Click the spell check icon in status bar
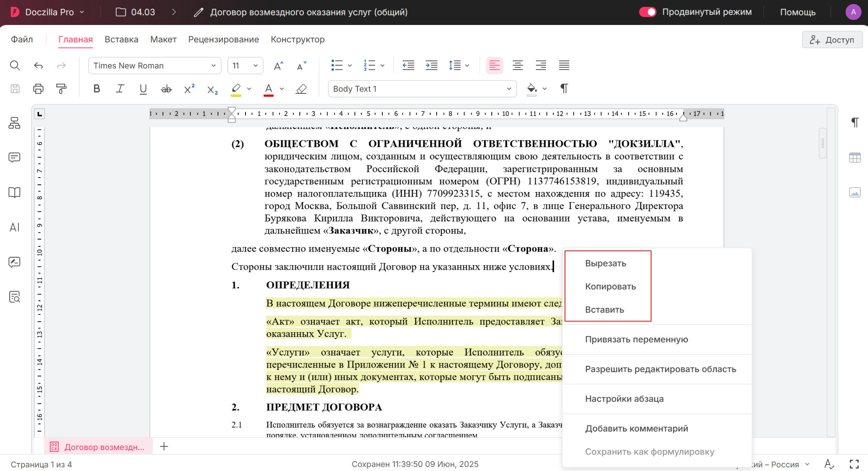868x471 pixels. (829, 464)
